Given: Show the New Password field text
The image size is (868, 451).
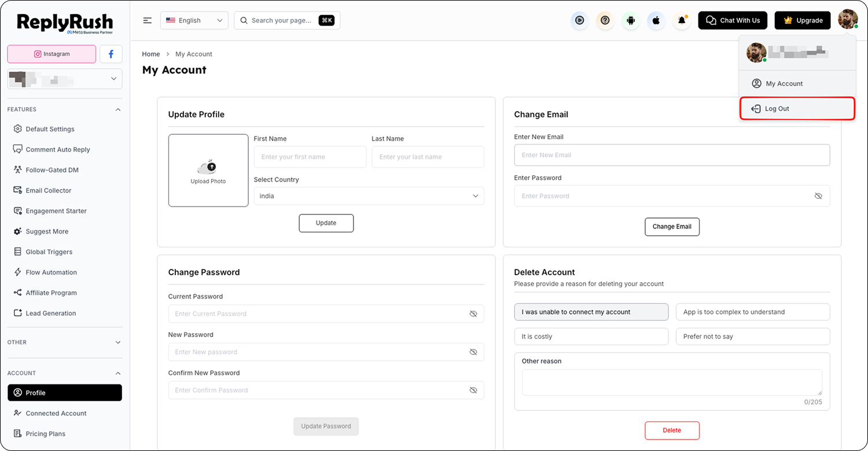Looking at the screenshot, I should click(x=473, y=352).
